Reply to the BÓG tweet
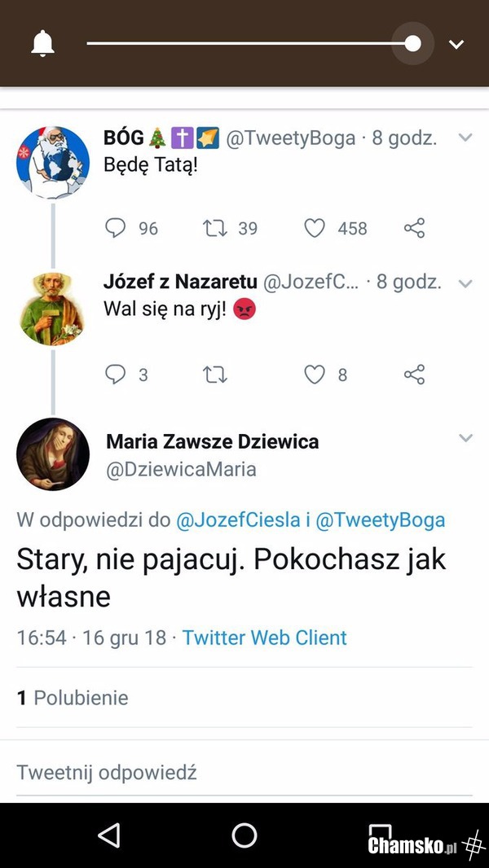Screen dimensions: 489x868 [116, 228]
